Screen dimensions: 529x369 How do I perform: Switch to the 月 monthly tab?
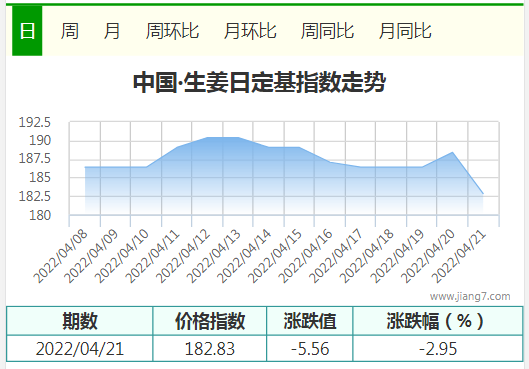(112, 31)
